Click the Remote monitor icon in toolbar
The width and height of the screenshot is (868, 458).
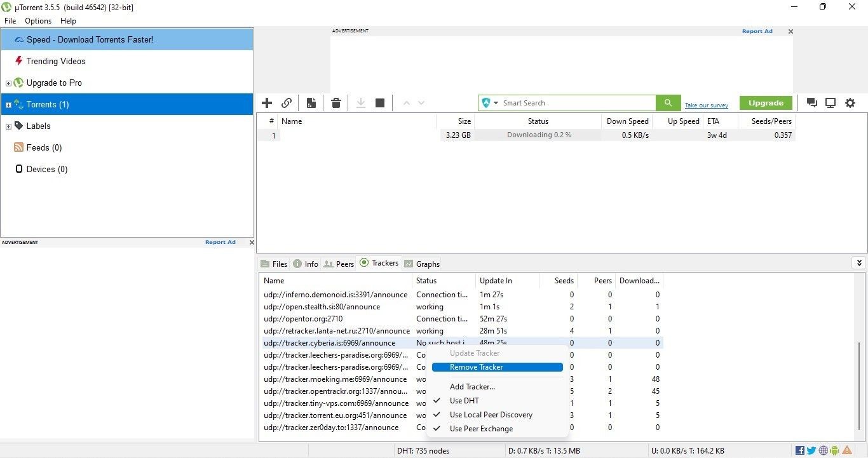(831, 103)
